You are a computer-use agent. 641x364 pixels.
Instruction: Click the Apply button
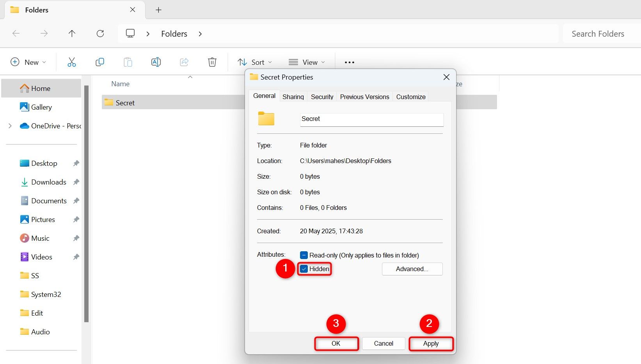[x=431, y=343]
